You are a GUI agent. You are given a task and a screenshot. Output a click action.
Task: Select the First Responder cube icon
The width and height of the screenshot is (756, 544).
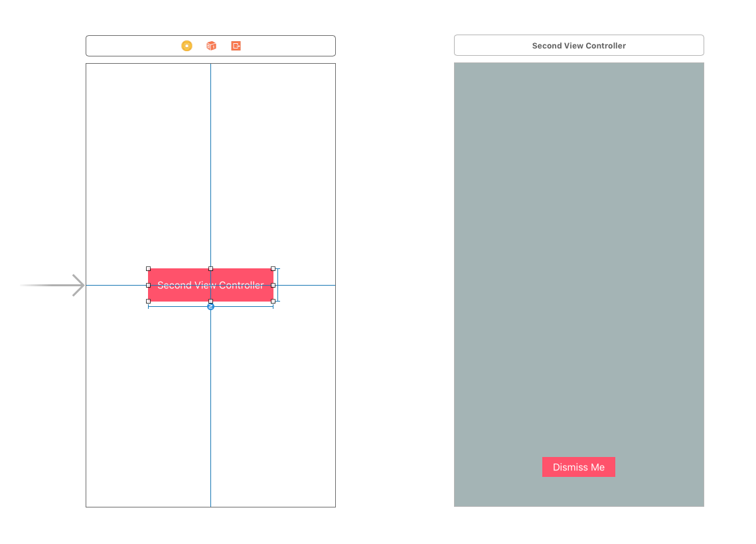[211, 46]
